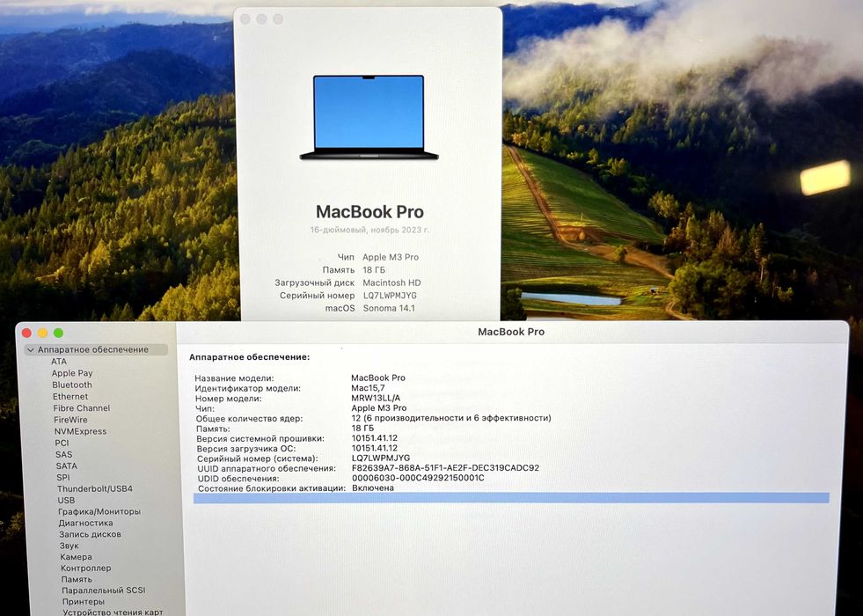Select FireWire in the sidebar
The width and height of the screenshot is (863, 616).
[x=70, y=420]
